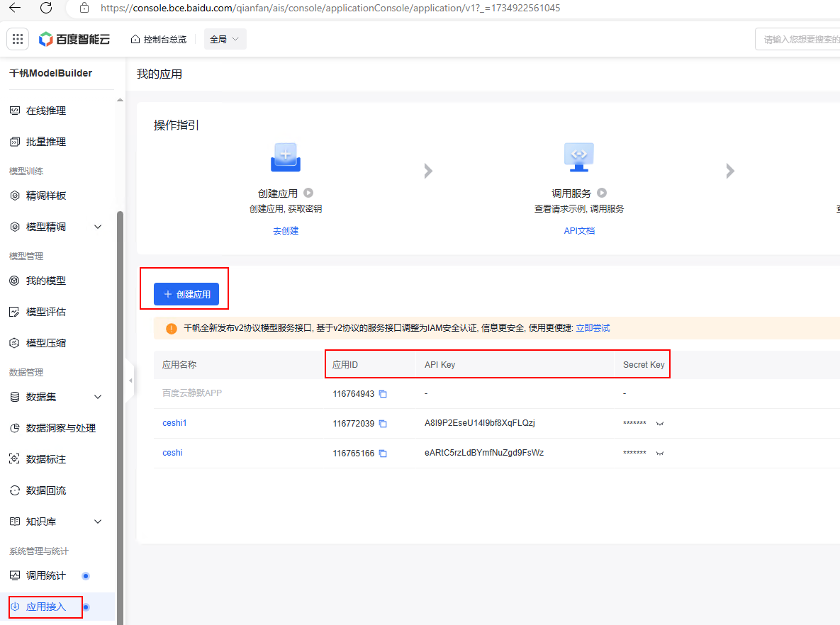The image size is (840, 625).
Task: Reveal the Secret Key for ceshi1
Action: 660,424
